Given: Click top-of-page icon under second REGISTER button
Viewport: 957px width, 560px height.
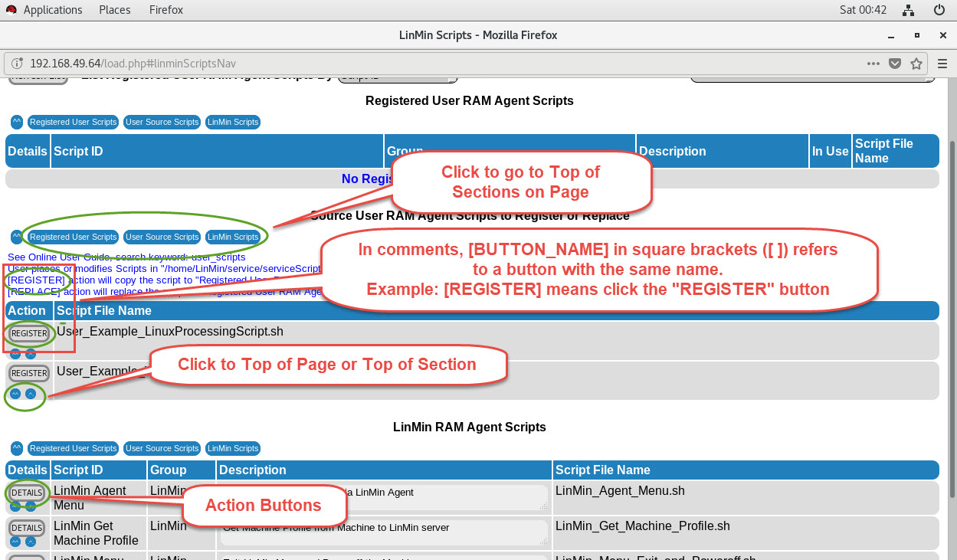Looking at the screenshot, I should point(15,394).
